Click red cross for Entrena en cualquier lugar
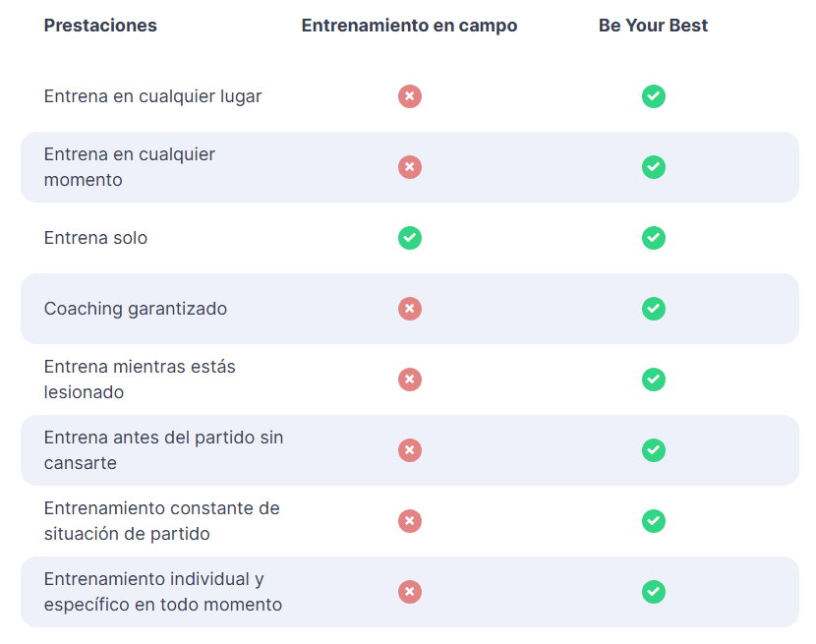The image size is (816, 644). 410,96
